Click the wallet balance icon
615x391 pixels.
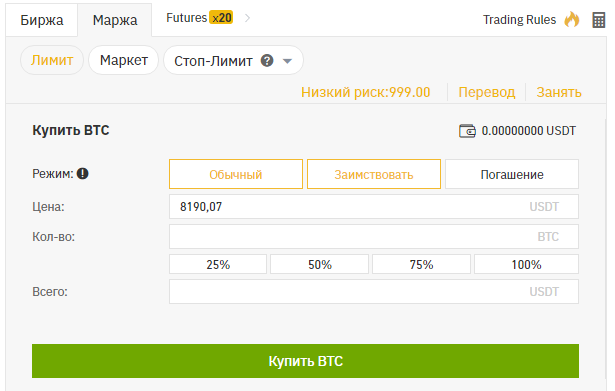click(x=467, y=131)
